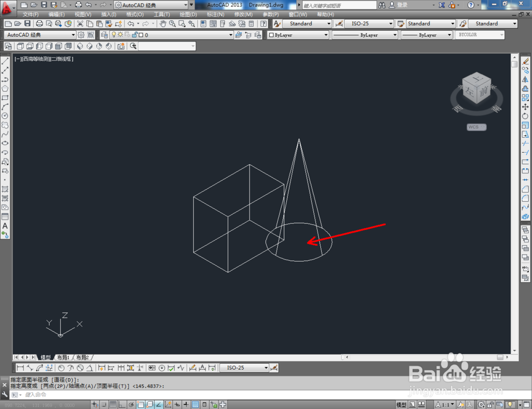This screenshot has width=532, height=409.
Task: Click the keyword search box in title bar
Action: click(x=339, y=5)
